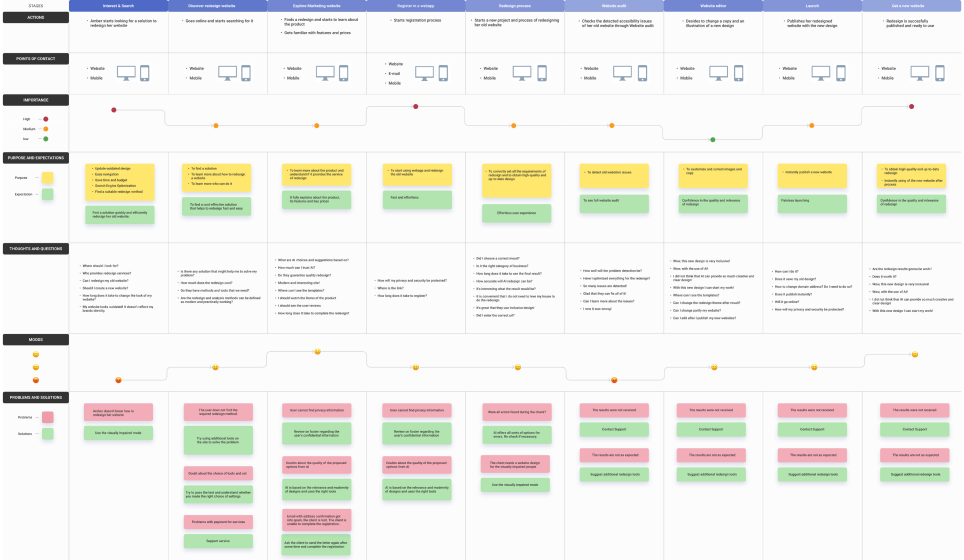Select the Points of Contact row label
Image resolution: width=964 pixels, height=560 pixels.
tap(36, 59)
